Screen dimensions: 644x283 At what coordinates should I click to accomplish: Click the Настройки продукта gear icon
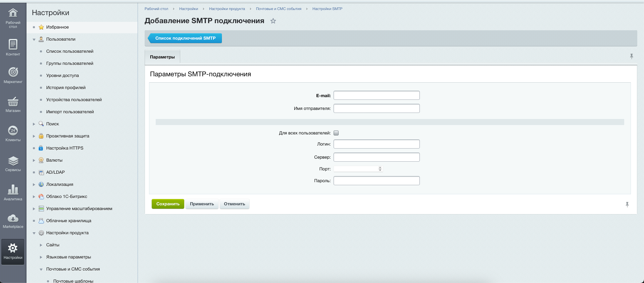[41, 233]
